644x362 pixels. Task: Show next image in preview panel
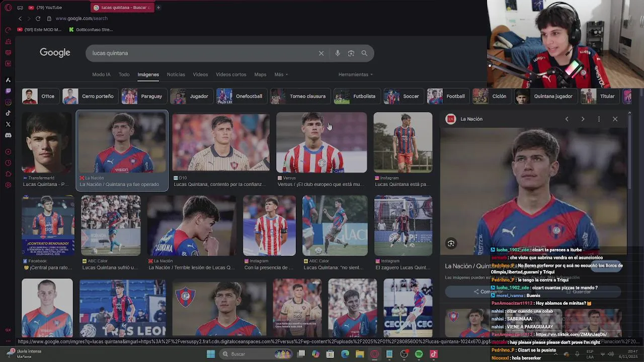click(583, 119)
